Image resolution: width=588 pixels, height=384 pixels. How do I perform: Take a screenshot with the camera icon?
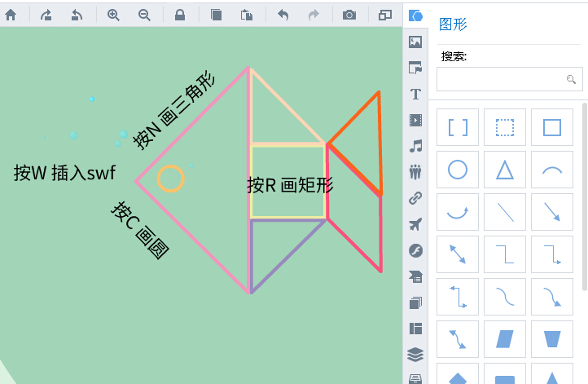[x=349, y=15]
